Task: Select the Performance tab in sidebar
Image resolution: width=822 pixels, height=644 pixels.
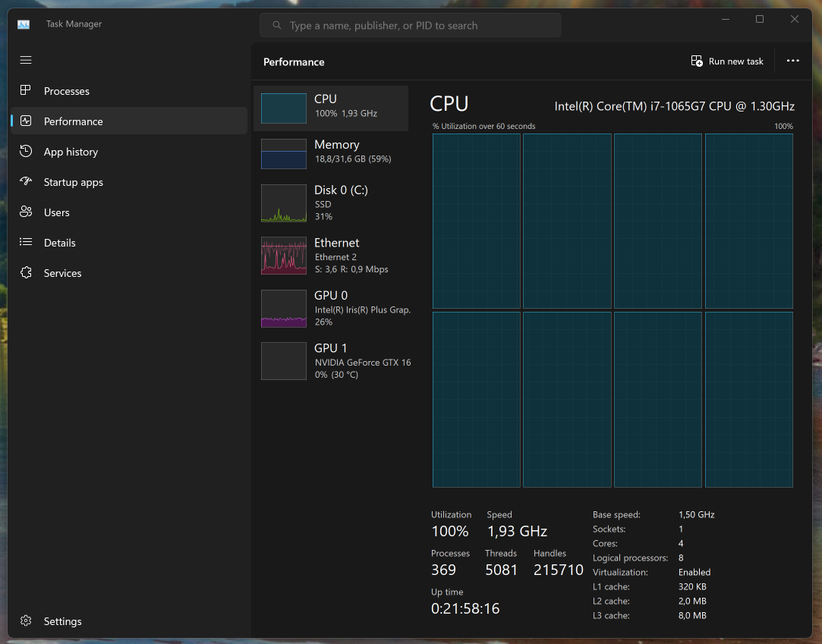Action: tap(73, 121)
